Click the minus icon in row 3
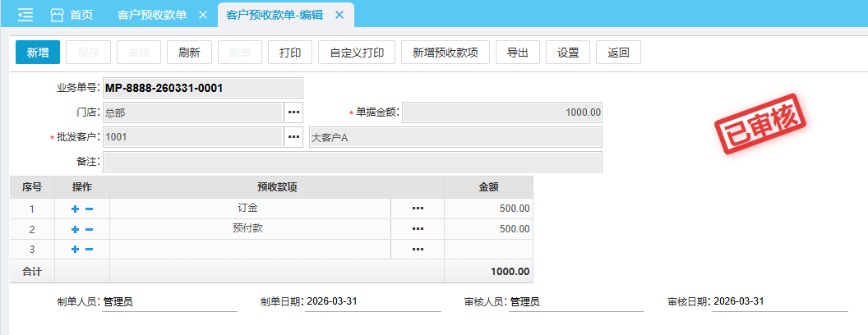 [x=89, y=250]
